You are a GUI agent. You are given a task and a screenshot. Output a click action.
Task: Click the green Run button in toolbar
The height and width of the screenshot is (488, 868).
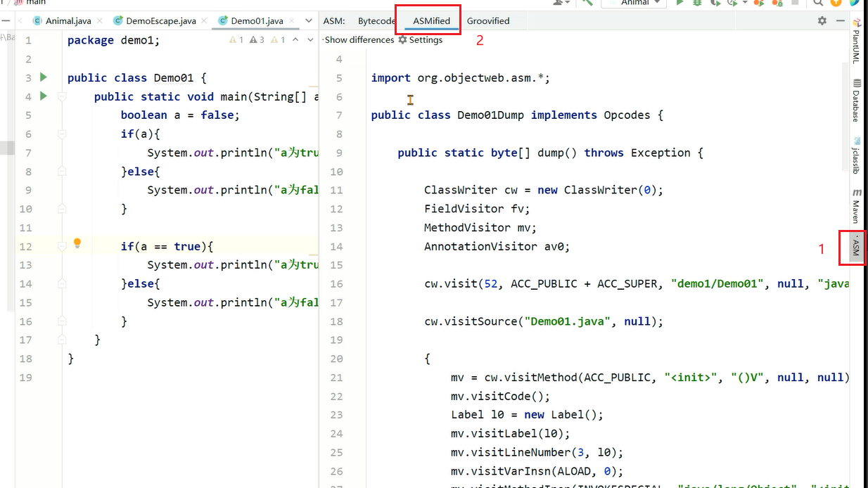tap(679, 3)
